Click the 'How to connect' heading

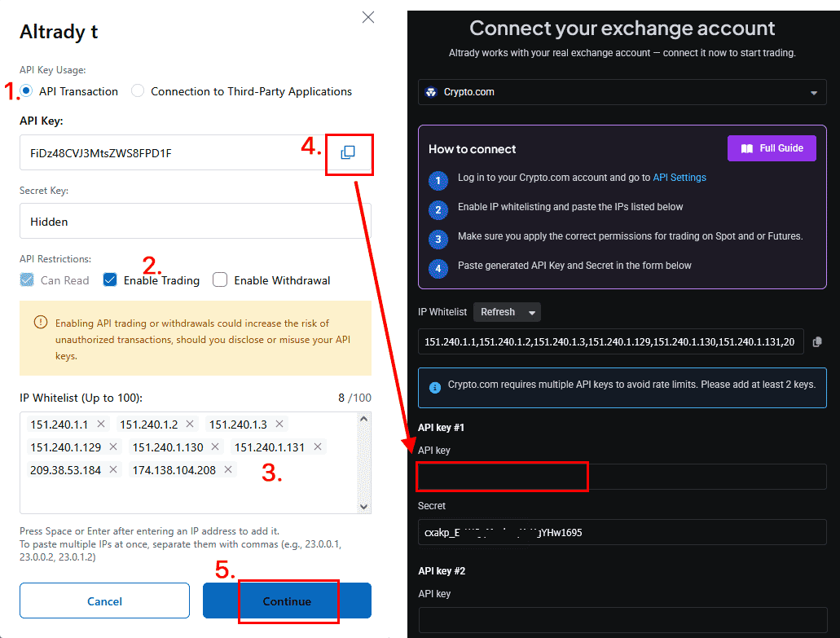(472, 149)
